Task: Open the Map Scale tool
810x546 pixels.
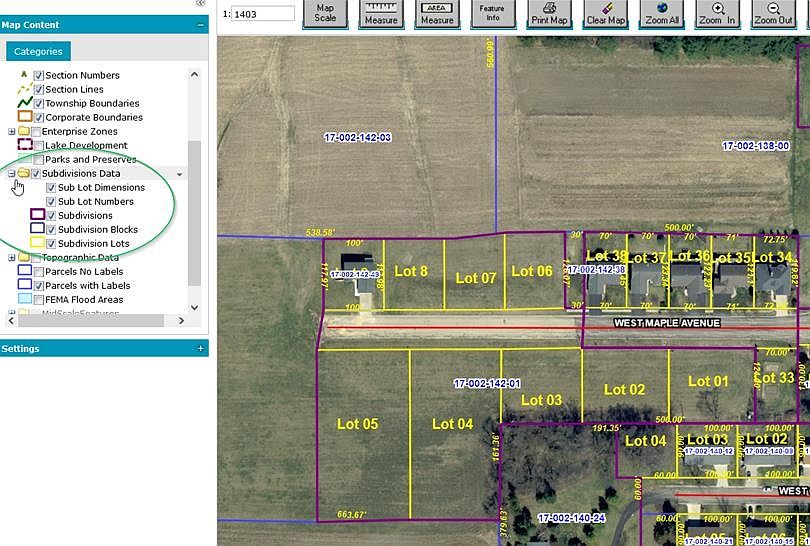Action: coord(325,13)
